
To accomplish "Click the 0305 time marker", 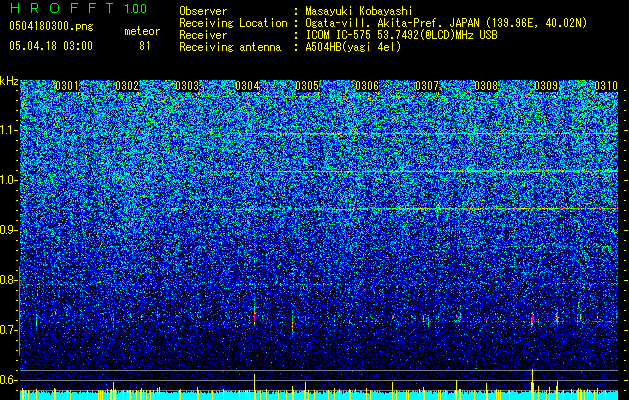I will click(307, 86).
